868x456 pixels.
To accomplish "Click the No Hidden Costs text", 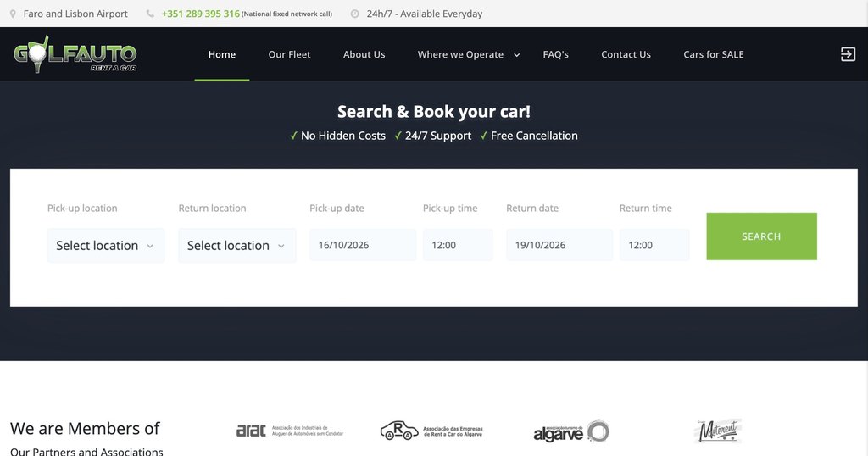I will (343, 136).
